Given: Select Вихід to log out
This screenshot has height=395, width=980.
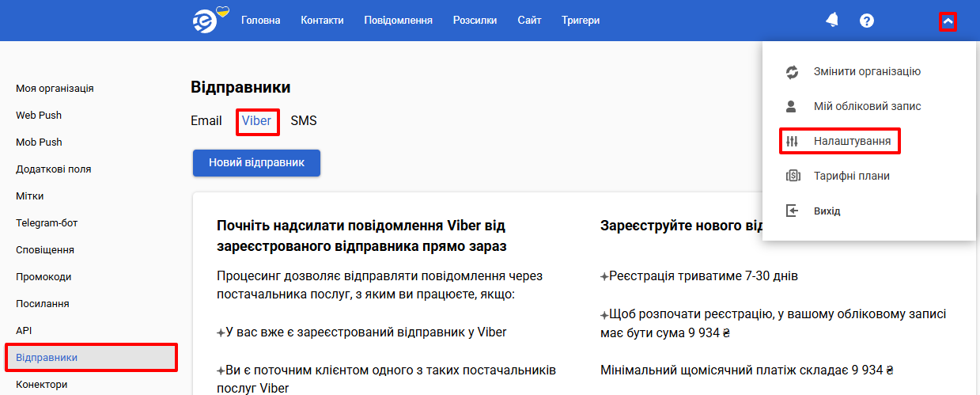Looking at the screenshot, I should [827, 211].
